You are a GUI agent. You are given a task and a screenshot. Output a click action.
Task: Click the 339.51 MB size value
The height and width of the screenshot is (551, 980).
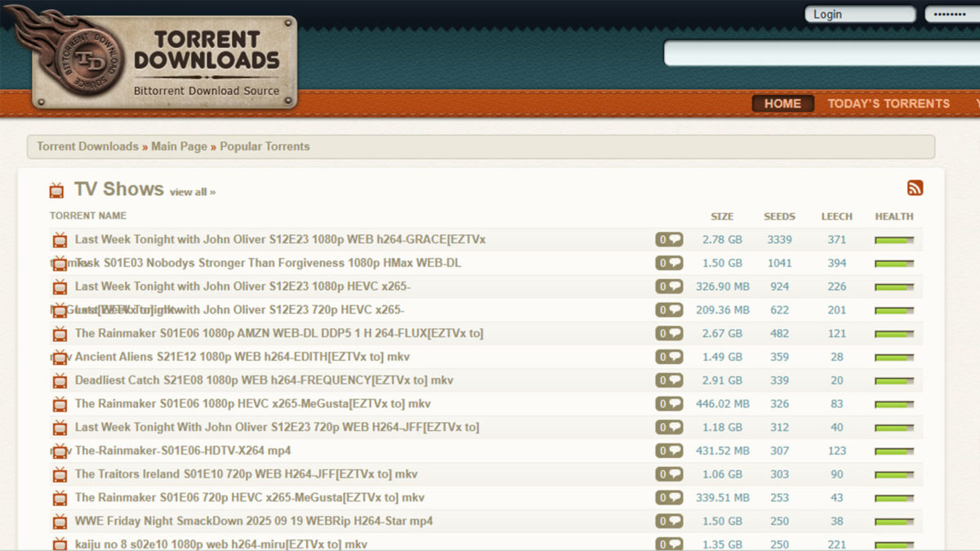[x=723, y=498]
